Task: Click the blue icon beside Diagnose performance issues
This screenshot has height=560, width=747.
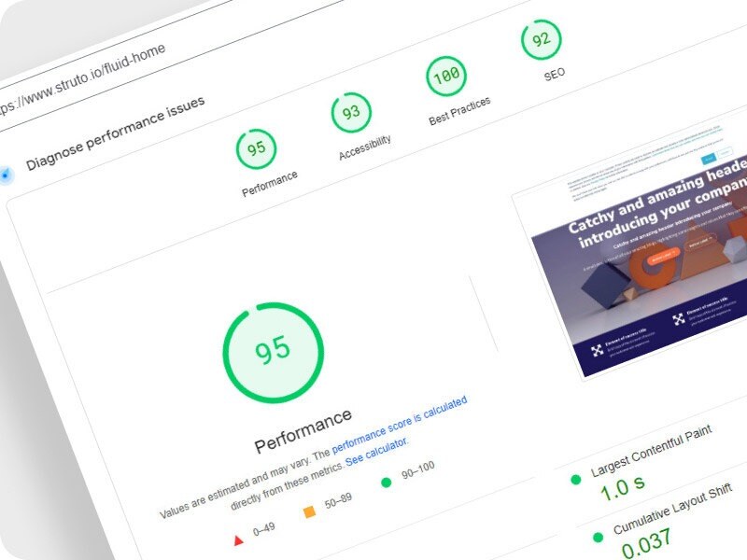Action: click(x=6, y=175)
